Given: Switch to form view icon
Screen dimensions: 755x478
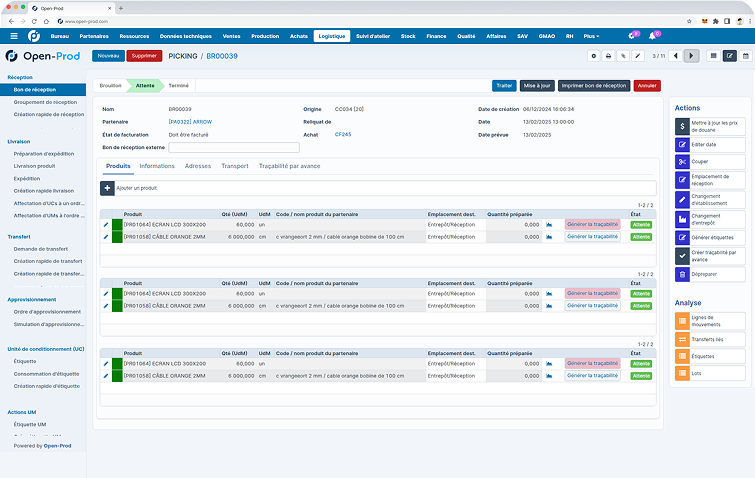Looking at the screenshot, I should point(730,56).
